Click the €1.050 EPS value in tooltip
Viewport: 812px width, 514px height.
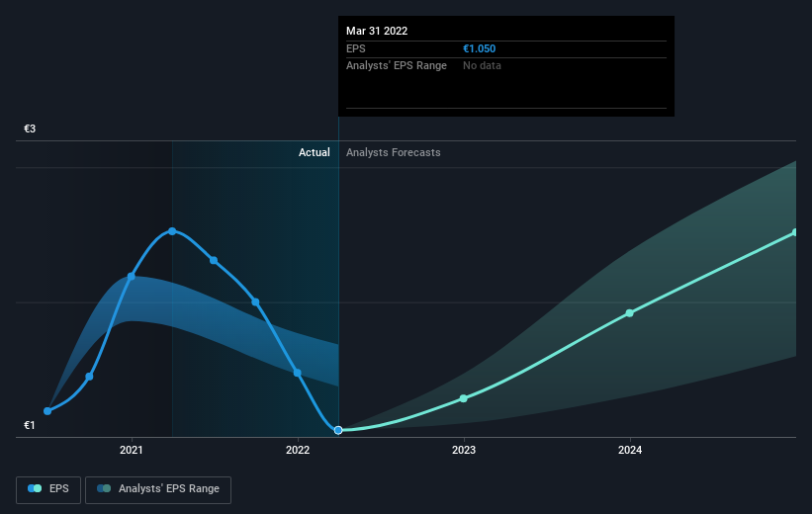click(482, 48)
